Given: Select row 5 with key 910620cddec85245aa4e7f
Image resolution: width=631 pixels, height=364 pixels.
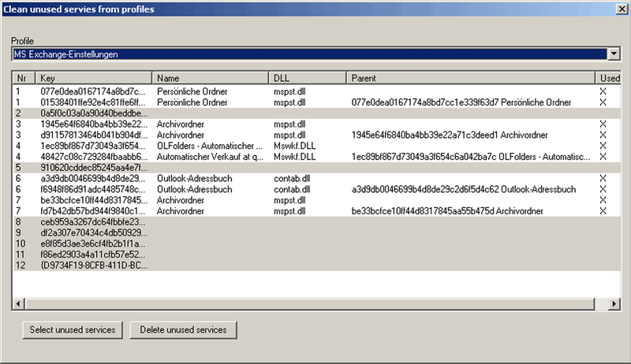Looking at the screenshot, I should point(317,168).
